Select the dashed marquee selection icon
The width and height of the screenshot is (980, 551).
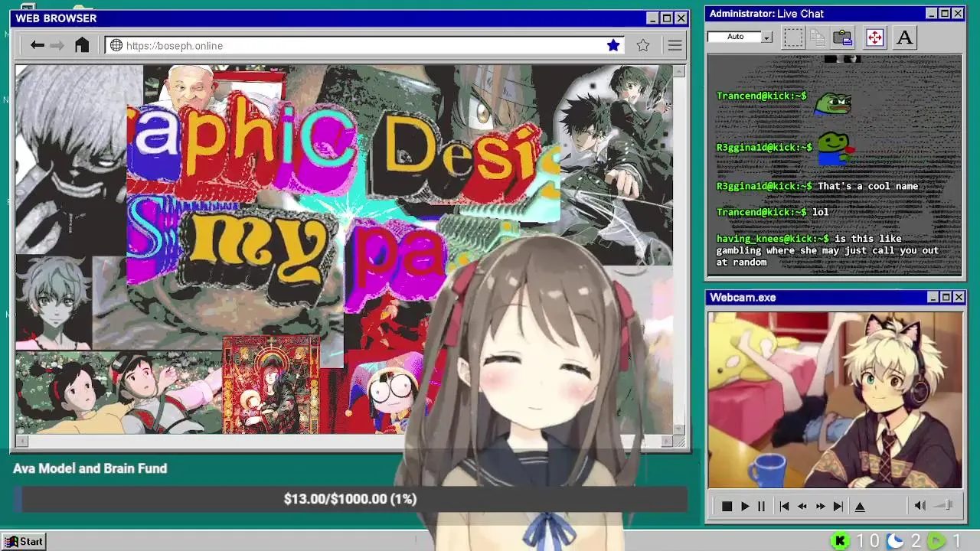coord(793,37)
